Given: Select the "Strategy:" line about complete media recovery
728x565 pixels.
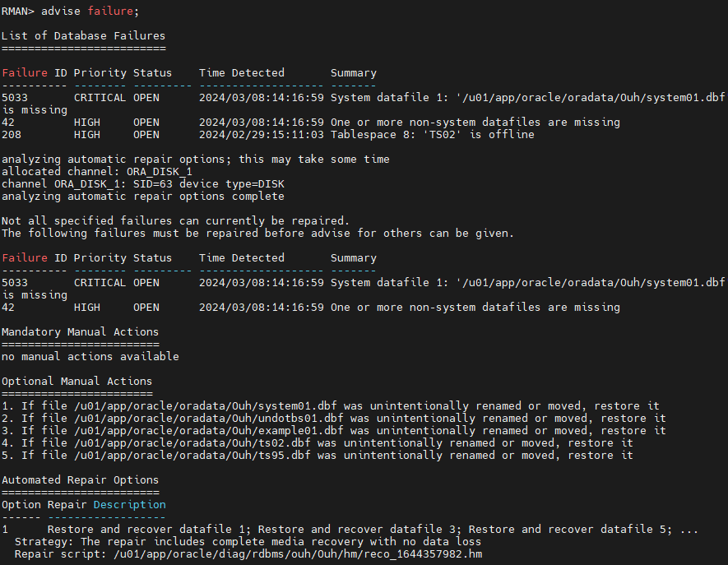Looking at the screenshot, I should click(x=248, y=542).
